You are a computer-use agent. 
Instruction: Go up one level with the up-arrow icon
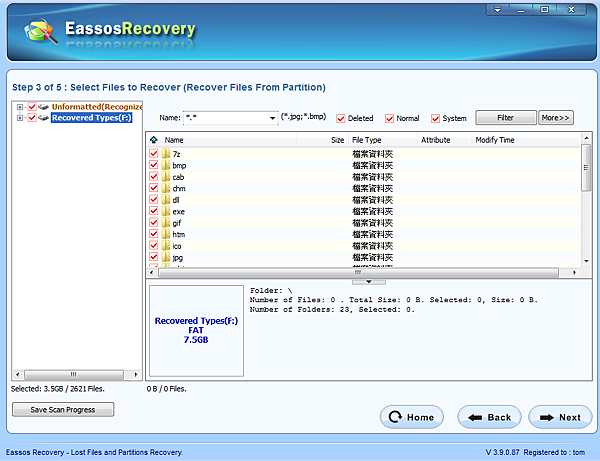[x=153, y=140]
